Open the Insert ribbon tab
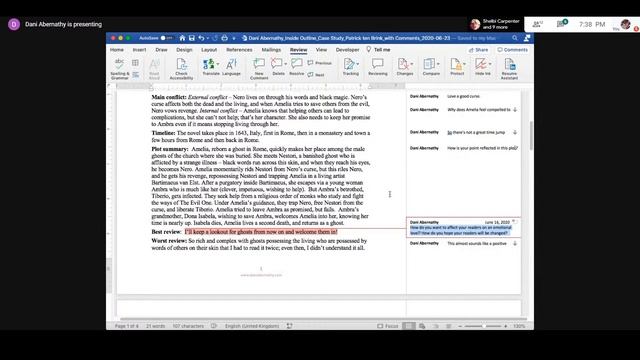This screenshot has width=640, height=360. [139, 49]
